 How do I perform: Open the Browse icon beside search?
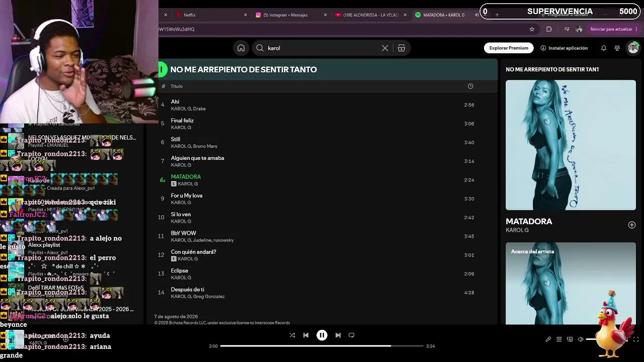(401, 48)
